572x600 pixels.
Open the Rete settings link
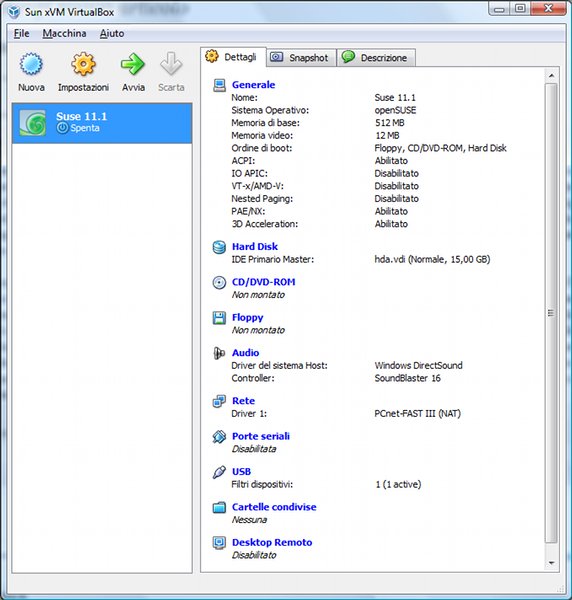coord(243,401)
